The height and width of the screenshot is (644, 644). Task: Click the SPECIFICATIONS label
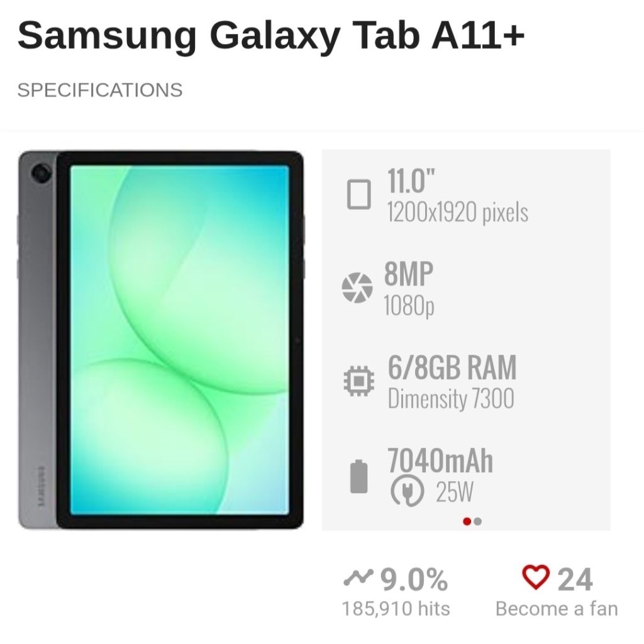coord(100,90)
